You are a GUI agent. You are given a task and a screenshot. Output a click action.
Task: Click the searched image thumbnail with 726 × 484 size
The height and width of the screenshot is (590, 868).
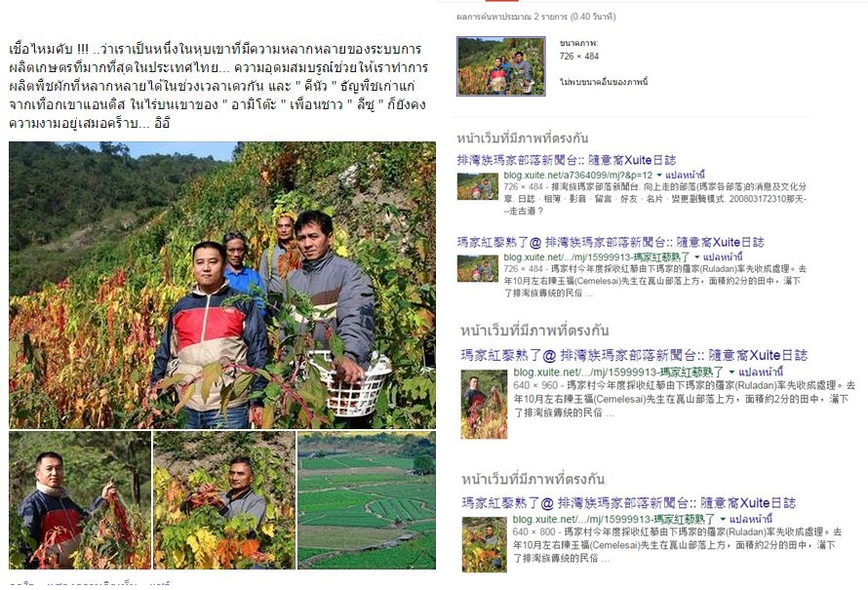[501, 66]
